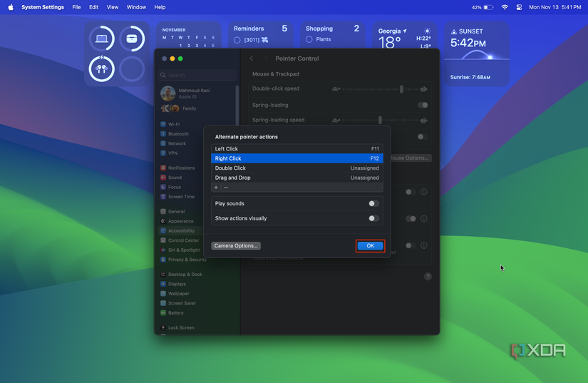
Task: Go back from Pointer Control
Action: coord(252,58)
